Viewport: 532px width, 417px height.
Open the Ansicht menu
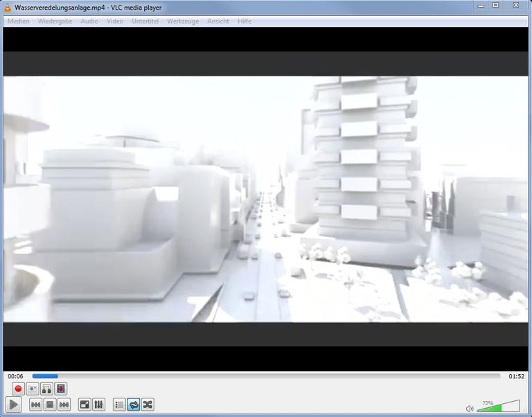218,21
